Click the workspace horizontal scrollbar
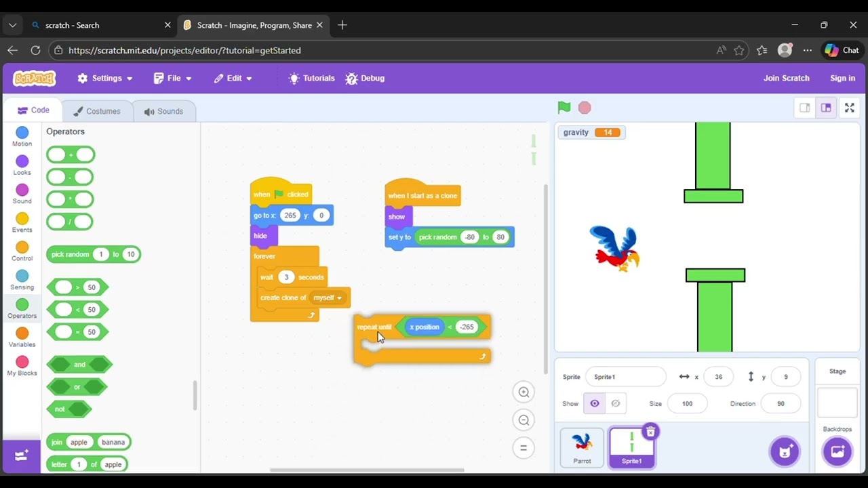This screenshot has width=868, height=488. coord(367,470)
